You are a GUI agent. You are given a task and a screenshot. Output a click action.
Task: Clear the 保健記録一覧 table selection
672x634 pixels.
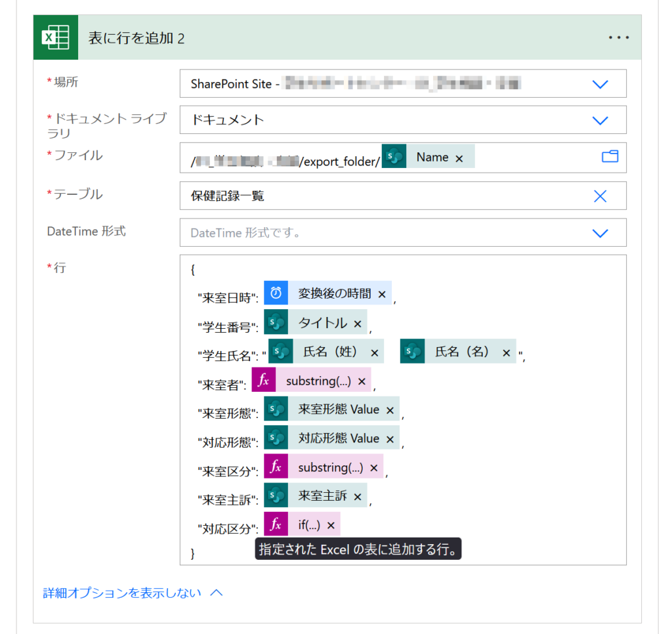[x=599, y=196]
